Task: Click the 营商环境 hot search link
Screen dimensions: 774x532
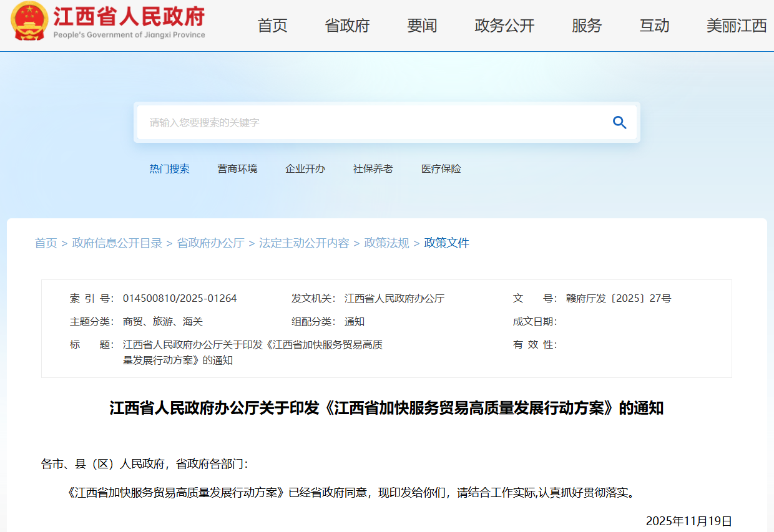Action: [x=237, y=169]
